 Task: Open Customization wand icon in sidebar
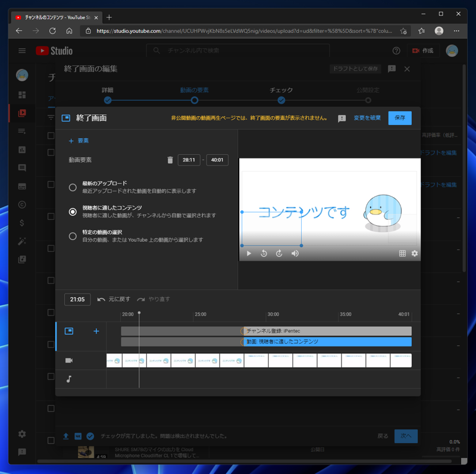coord(22,241)
